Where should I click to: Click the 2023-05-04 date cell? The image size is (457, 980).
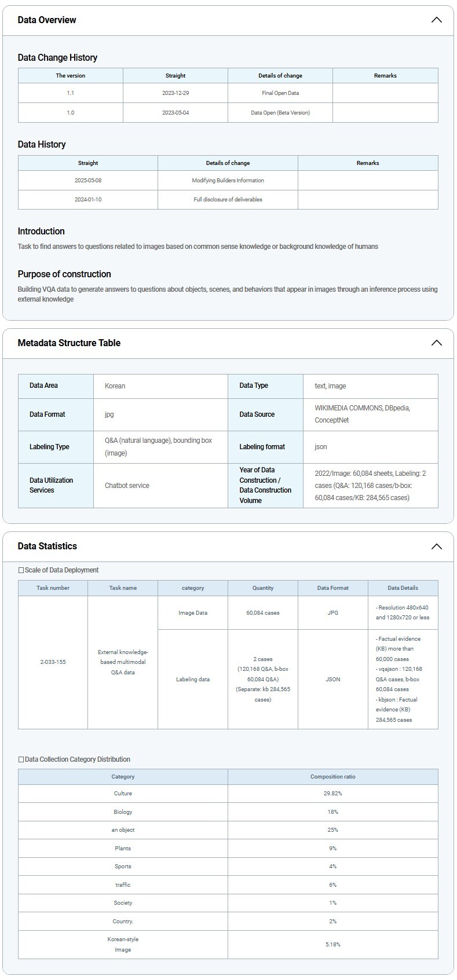coord(176,113)
